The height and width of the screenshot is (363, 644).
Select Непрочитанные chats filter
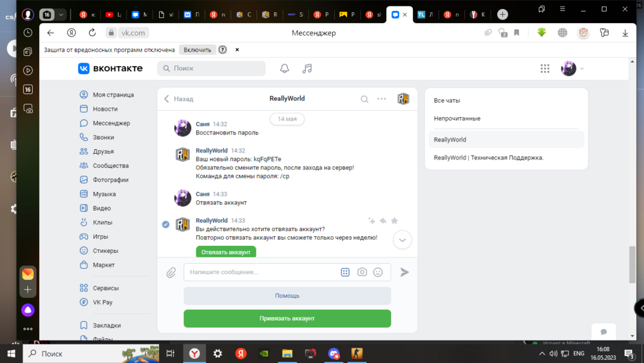coord(506,118)
